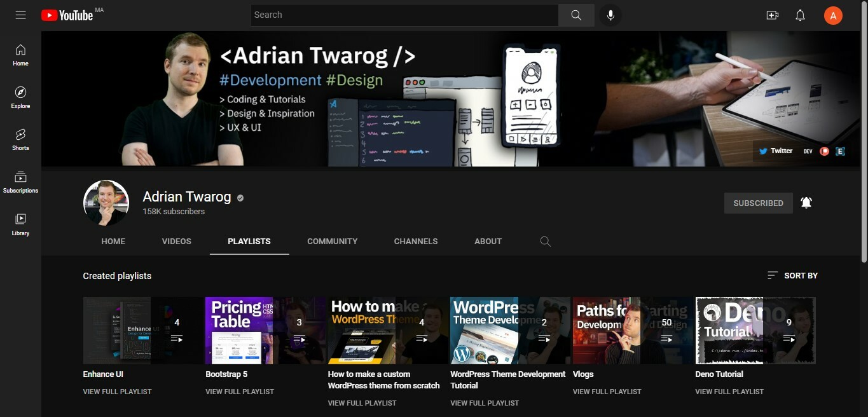Viewport: 868px width, 417px height.
Task: Switch to the Videos tab
Action: tap(176, 242)
